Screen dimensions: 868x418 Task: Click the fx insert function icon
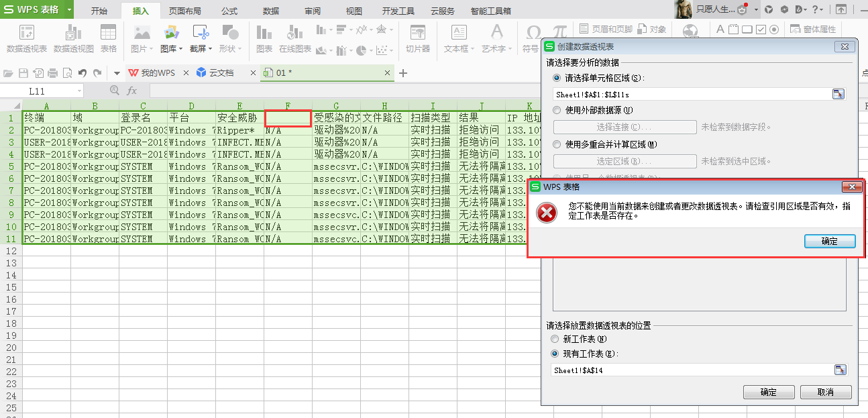tap(132, 91)
